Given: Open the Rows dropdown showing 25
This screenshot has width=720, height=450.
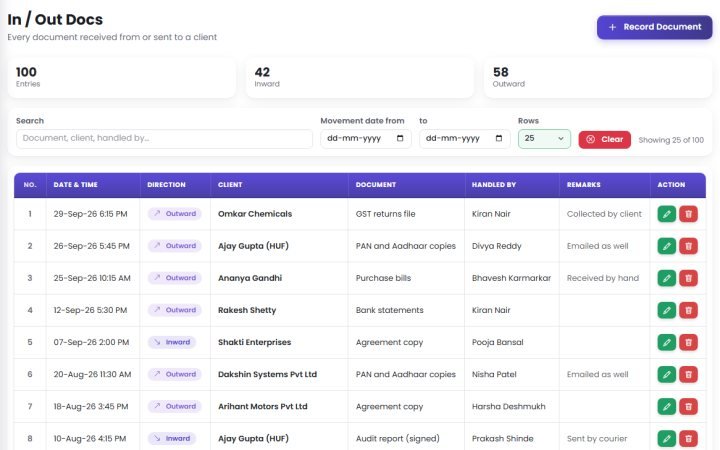Looking at the screenshot, I should 544,139.
